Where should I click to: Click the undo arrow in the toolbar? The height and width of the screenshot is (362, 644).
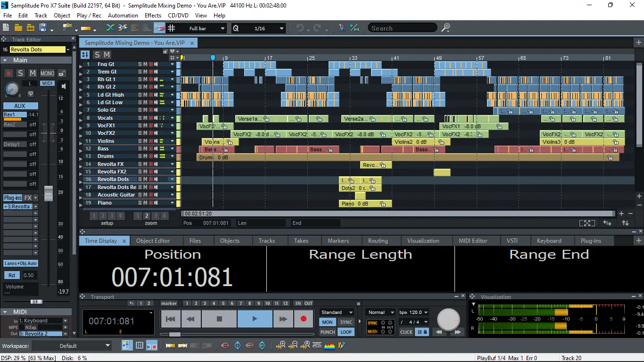click(x=300, y=28)
